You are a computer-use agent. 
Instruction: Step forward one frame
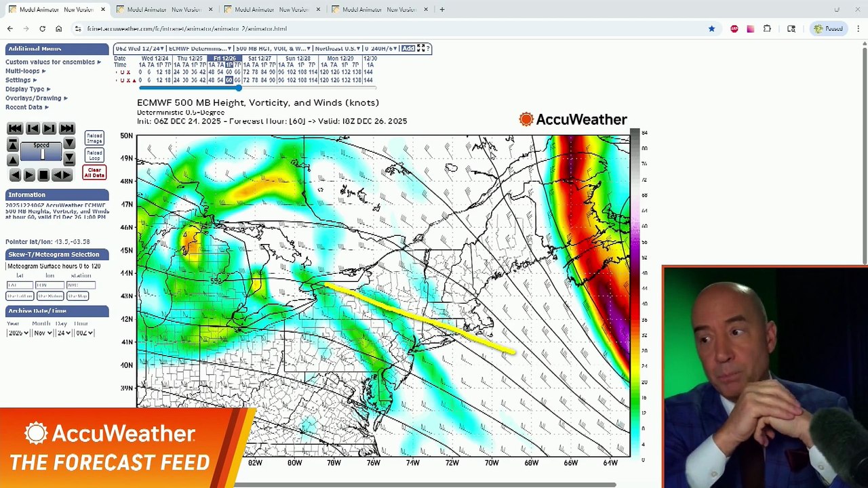(50, 129)
